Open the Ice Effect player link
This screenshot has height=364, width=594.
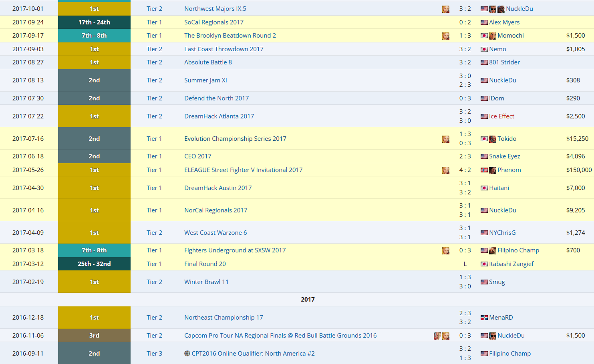(501, 116)
